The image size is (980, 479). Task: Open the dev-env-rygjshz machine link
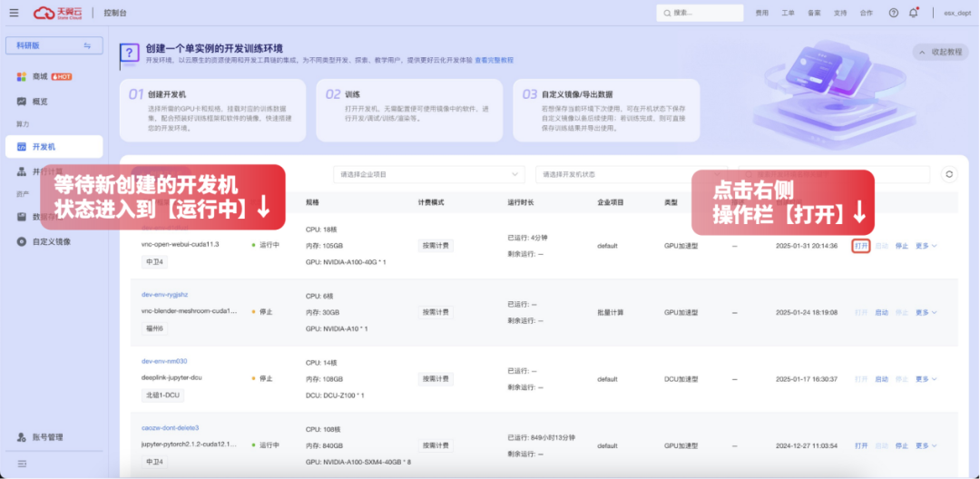coord(165,295)
